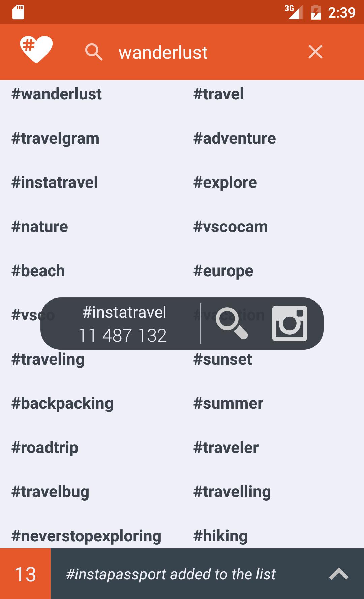Tap the 13 selected hashtags counter
The image size is (364, 599).
25,574
